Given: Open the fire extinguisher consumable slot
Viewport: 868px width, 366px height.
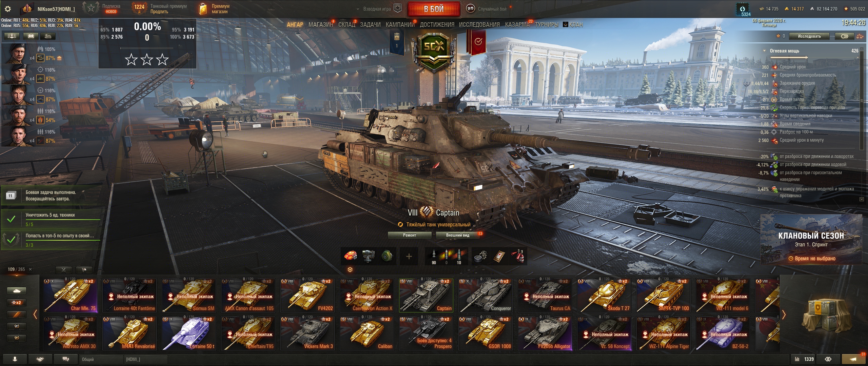Looking at the screenshot, I should click(518, 256).
